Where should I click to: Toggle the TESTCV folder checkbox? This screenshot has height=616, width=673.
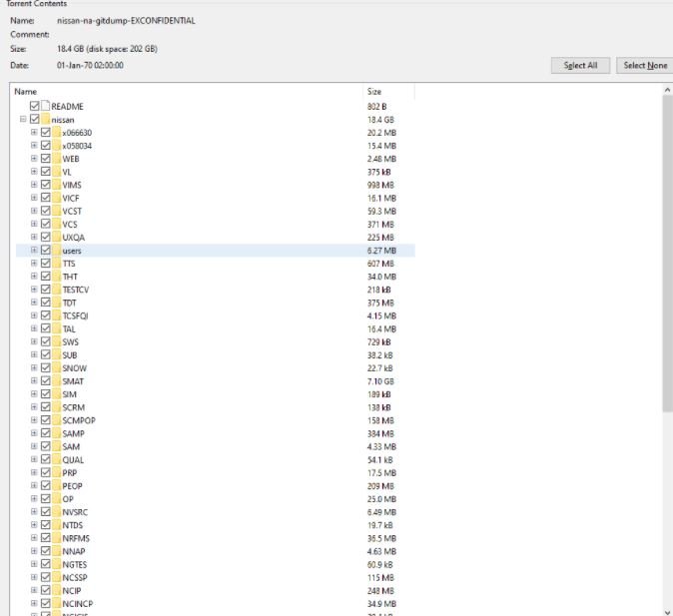pyautogui.click(x=46, y=290)
